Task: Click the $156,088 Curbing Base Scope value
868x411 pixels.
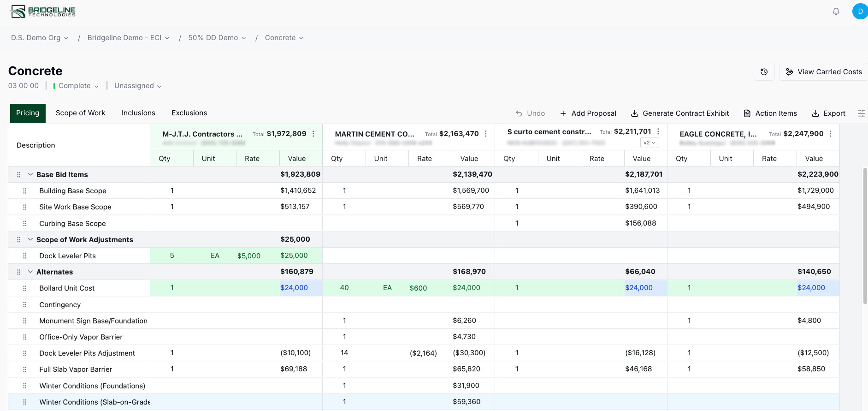Action: (x=641, y=223)
